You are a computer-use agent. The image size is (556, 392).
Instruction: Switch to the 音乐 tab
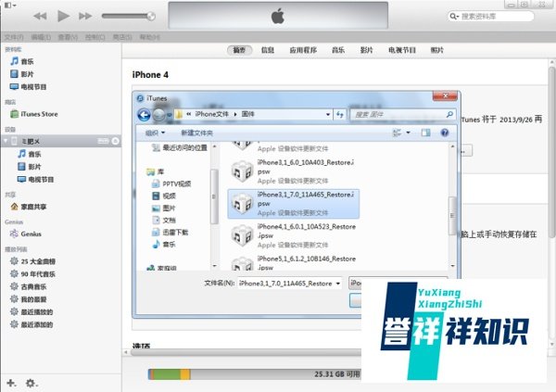tap(338, 50)
